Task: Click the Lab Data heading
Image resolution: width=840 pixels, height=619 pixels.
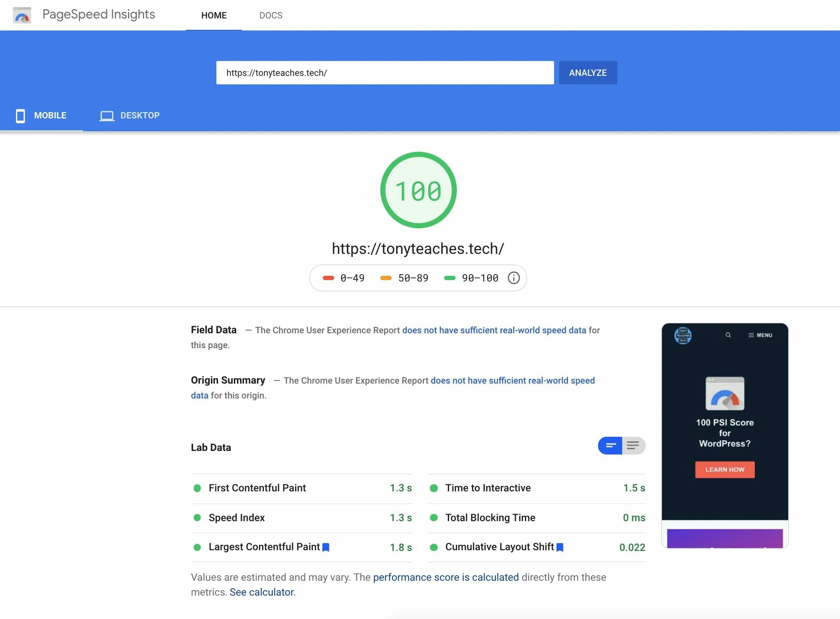Action: [x=211, y=447]
